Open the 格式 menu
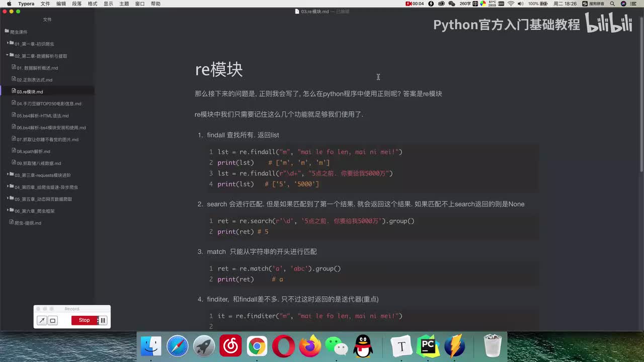Screen dimensions: 644x362 (93, 4)
